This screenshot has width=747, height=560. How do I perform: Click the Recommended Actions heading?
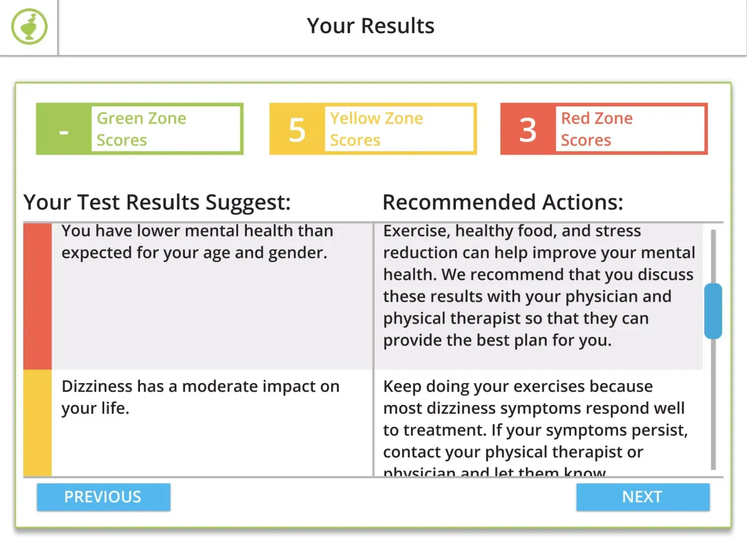tap(502, 202)
